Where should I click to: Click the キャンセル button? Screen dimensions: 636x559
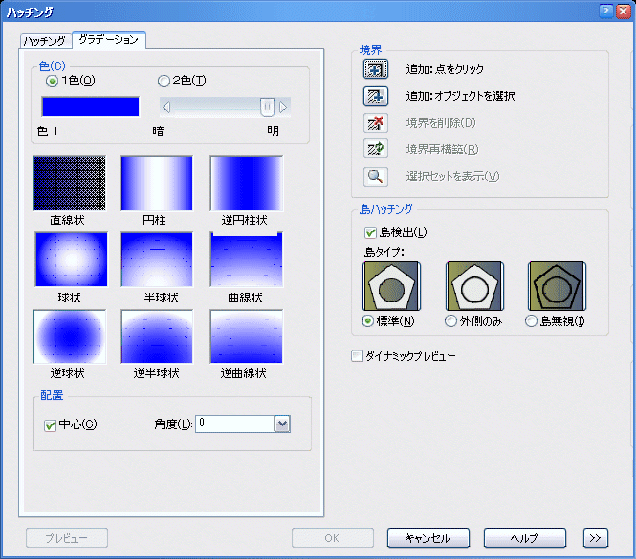428,538
